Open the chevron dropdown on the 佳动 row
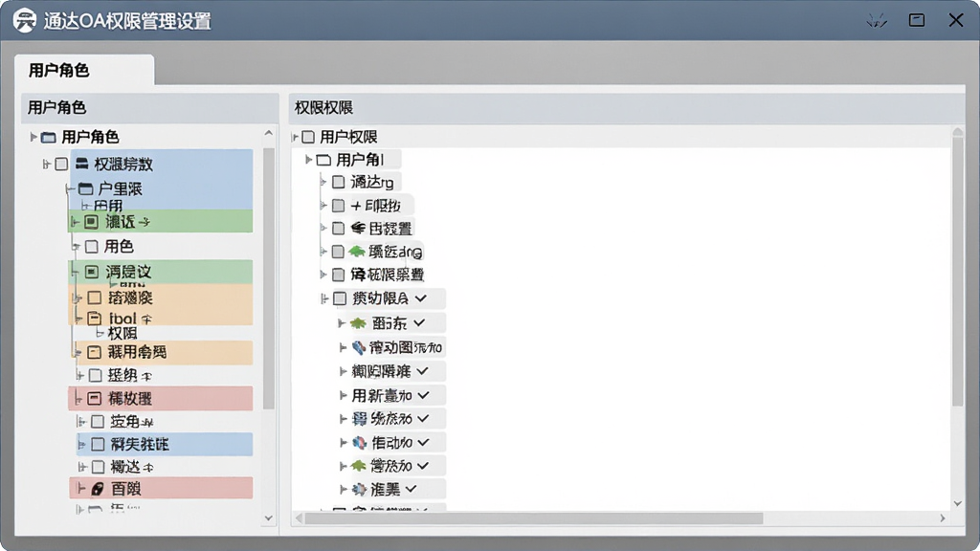This screenshot has width=980, height=551. (x=423, y=442)
